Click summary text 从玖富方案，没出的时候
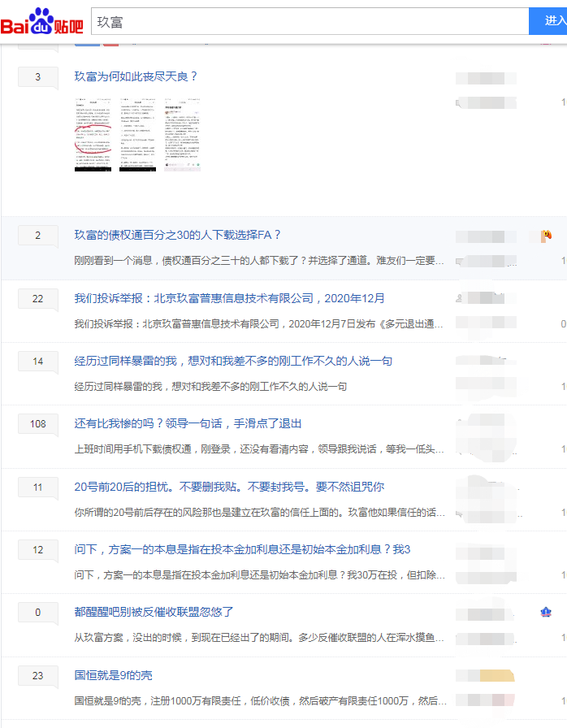Image resolution: width=567 pixels, height=728 pixels. point(259,638)
